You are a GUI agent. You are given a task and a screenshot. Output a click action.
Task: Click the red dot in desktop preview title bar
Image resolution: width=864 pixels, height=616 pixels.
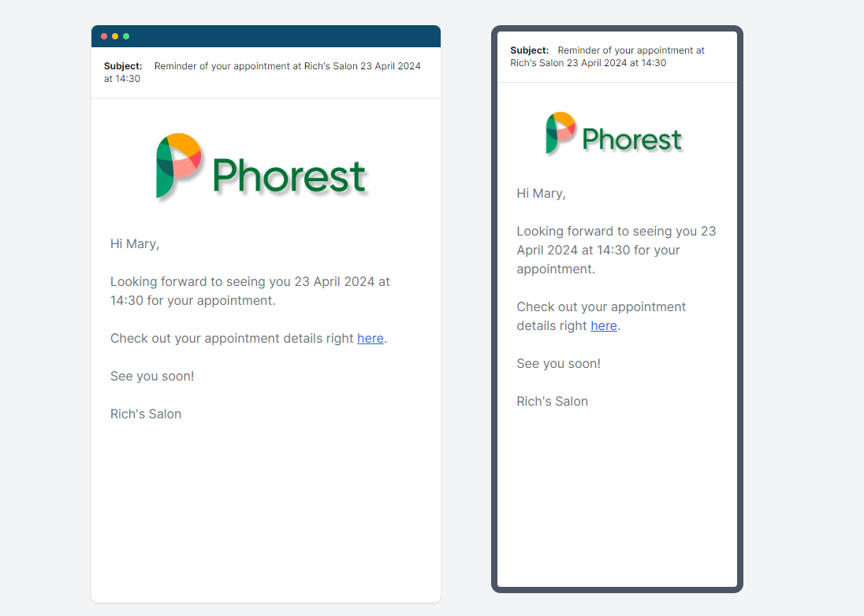[x=104, y=36]
